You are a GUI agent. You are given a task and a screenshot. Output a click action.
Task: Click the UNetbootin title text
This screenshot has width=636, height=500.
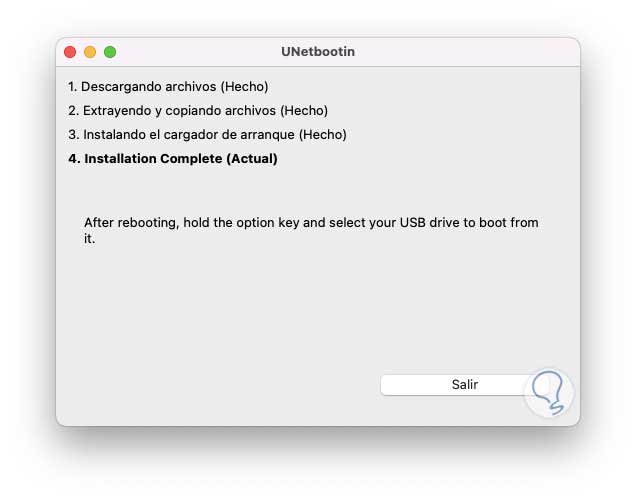pyautogui.click(x=318, y=52)
